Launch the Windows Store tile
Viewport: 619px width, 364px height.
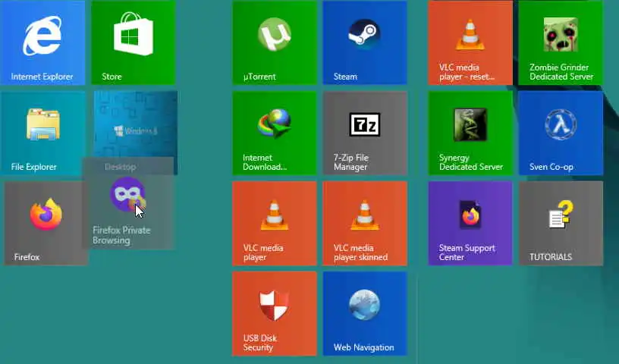click(133, 42)
